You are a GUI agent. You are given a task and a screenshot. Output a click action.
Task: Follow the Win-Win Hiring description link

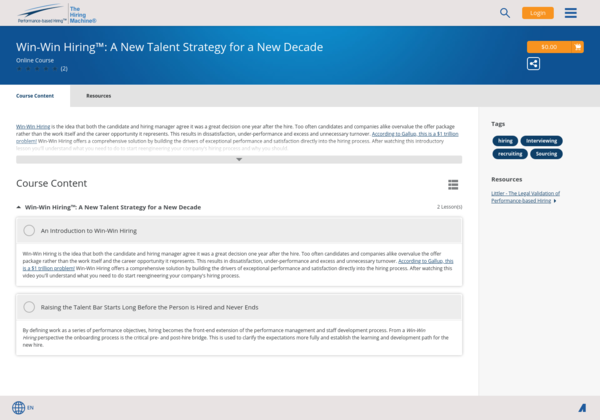(33, 127)
